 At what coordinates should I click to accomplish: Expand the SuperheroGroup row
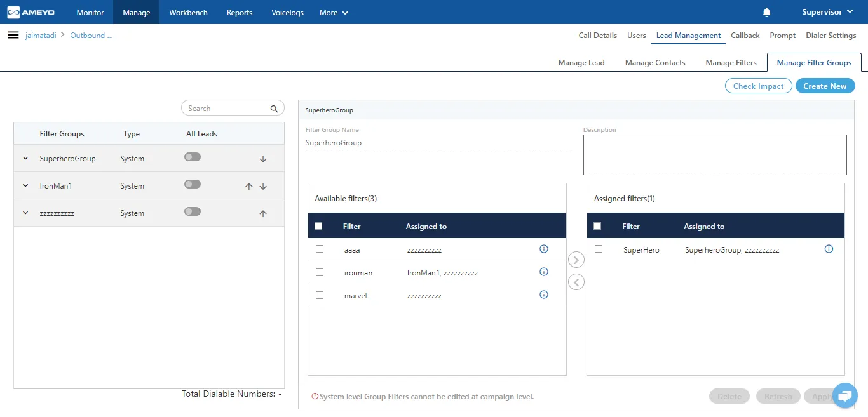point(25,158)
